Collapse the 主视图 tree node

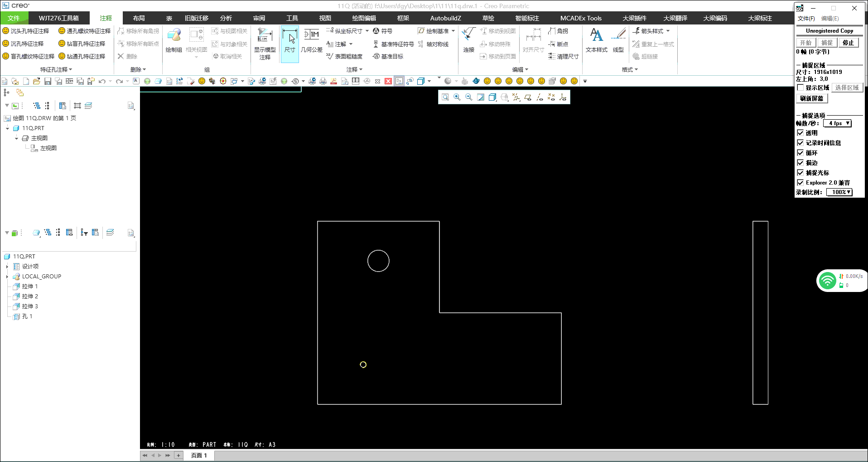click(16, 138)
